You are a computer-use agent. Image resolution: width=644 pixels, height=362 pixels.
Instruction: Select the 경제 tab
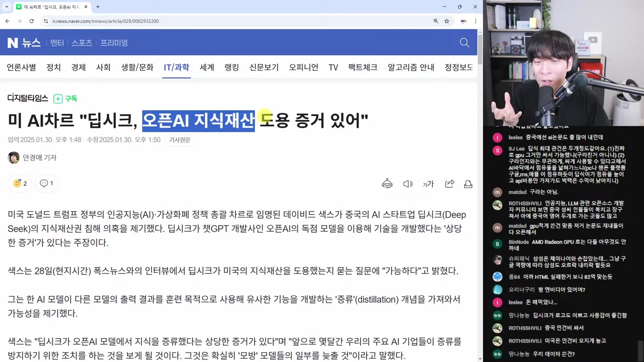(79, 68)
